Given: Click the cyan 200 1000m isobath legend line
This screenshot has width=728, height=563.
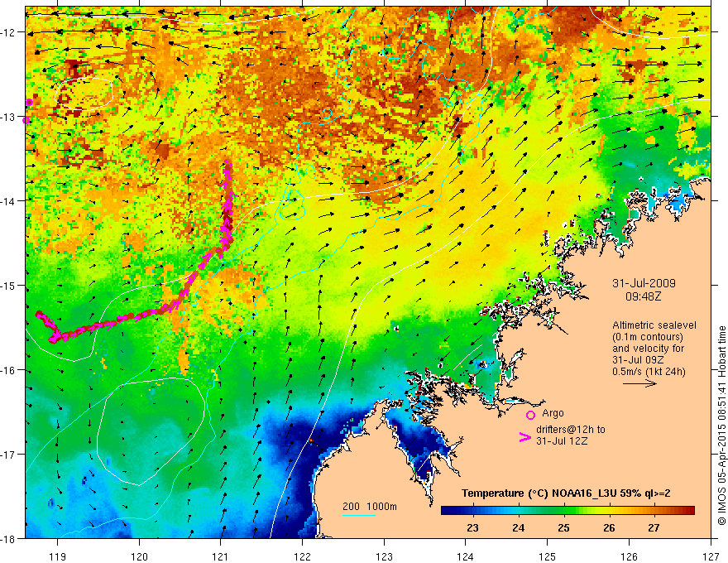Looking at the screenshot, I should 359,515.
